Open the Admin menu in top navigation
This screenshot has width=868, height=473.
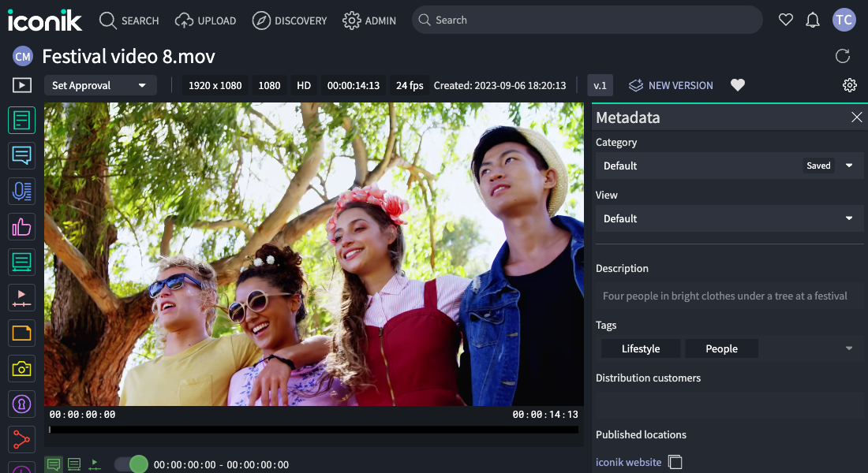pyautogui.click(x=369, y=20)
